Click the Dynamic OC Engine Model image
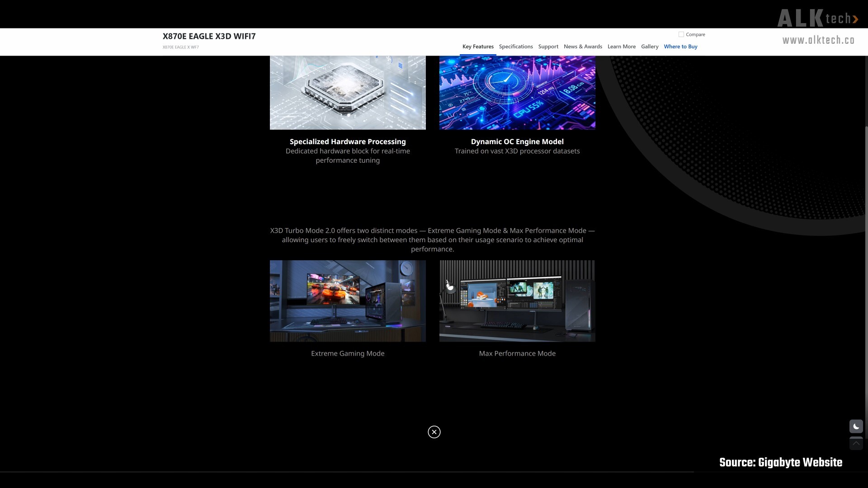Viewport: 868px width, 488px height. [x=517, y=93]
